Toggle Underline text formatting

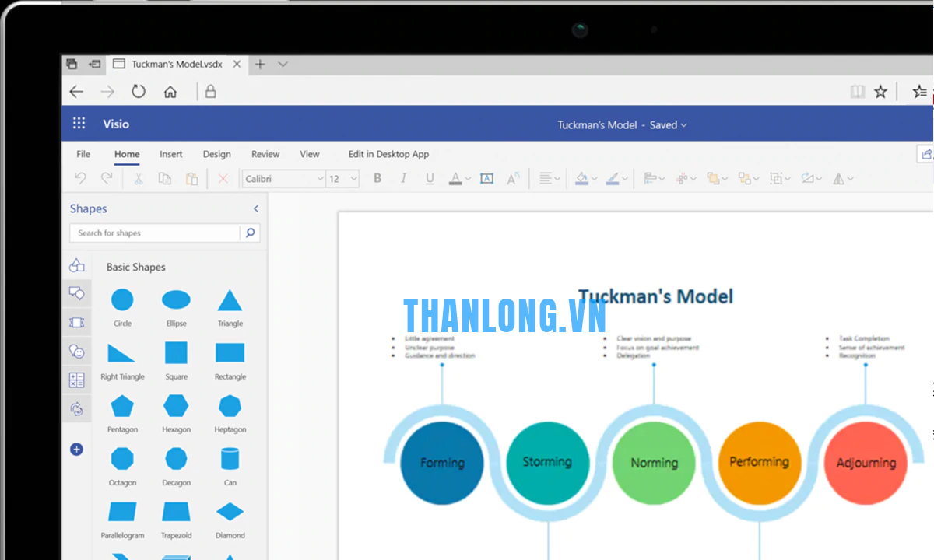coord(430,179)
